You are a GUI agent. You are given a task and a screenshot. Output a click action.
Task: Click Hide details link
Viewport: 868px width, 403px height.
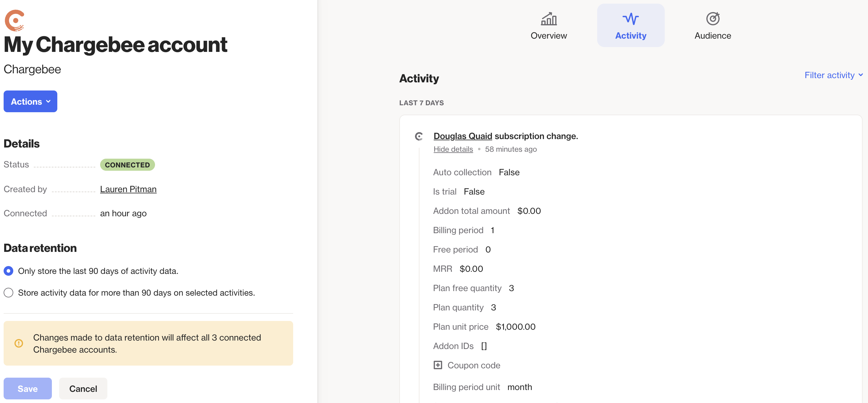[453, 149]
